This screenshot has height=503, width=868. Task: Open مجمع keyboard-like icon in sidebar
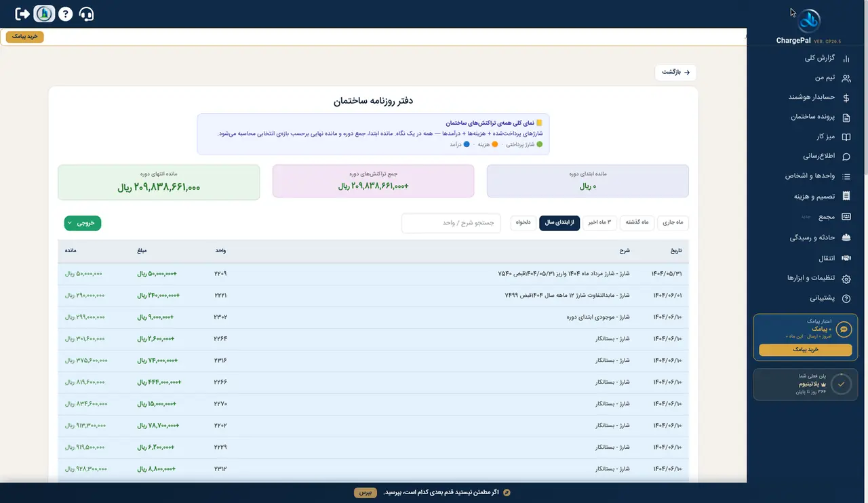click(846, 217)
